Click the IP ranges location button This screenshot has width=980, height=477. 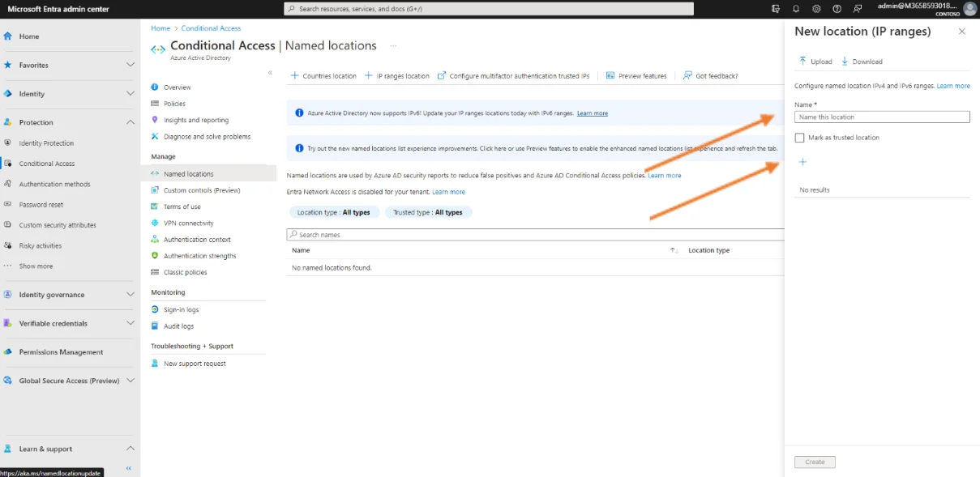click(397, 76)
